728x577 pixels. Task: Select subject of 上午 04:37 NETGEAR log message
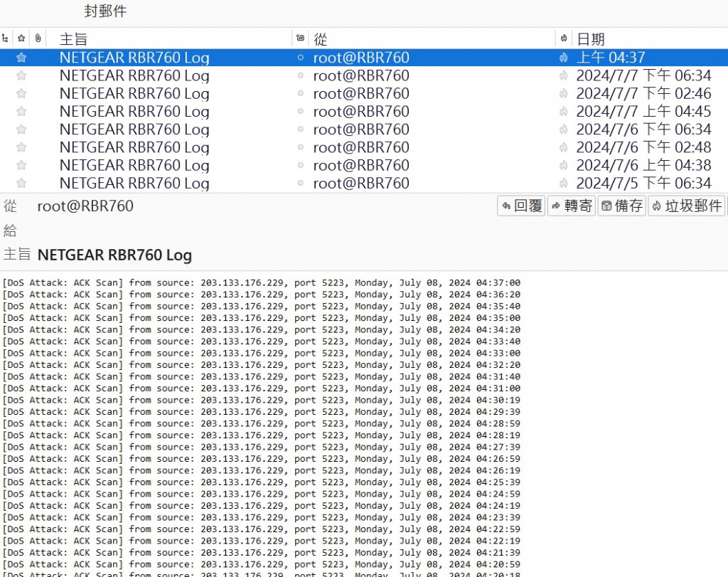pyautogui.click(x=134, y=58)
